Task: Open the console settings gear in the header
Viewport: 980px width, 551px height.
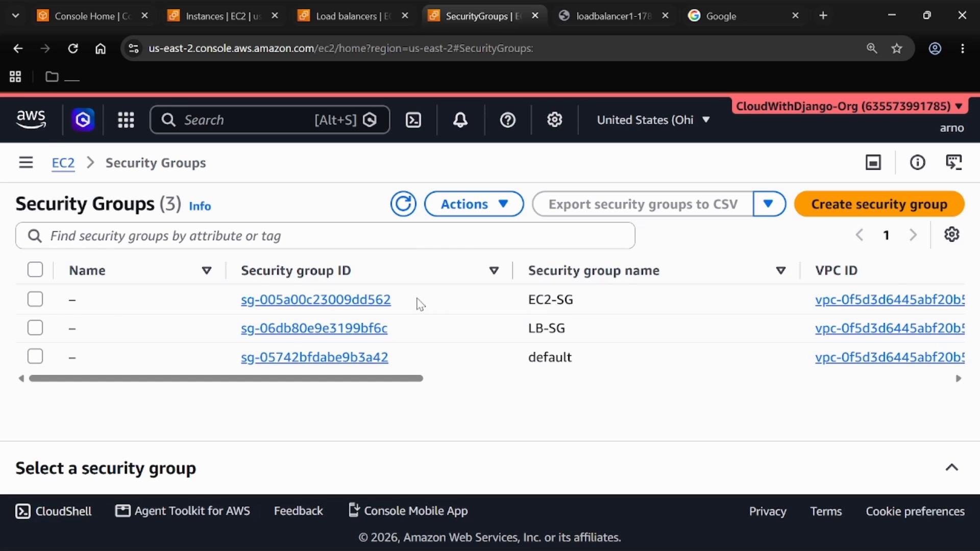Action: click(x=554, y=120)
